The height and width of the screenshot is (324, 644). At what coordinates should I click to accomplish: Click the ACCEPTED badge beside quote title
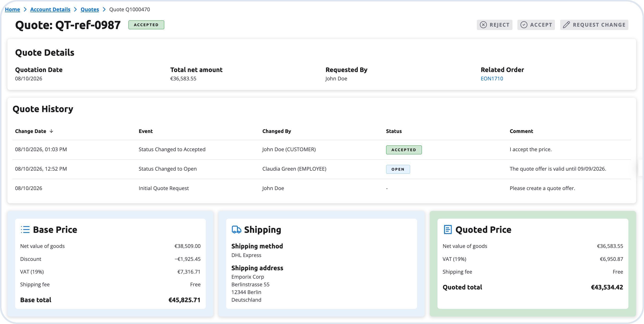coord(146,25)
